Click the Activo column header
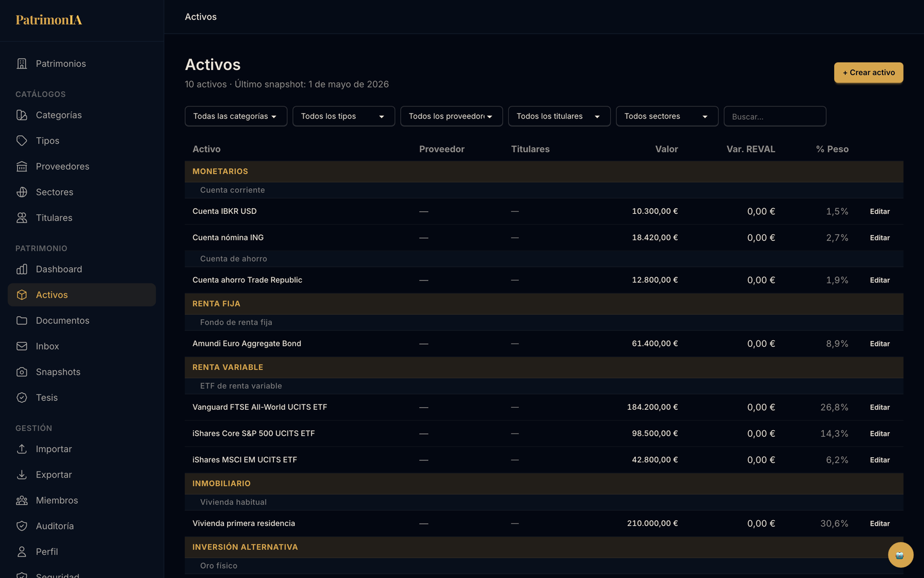The width and height of the screenshot is (924, 578). coord(207,149)
